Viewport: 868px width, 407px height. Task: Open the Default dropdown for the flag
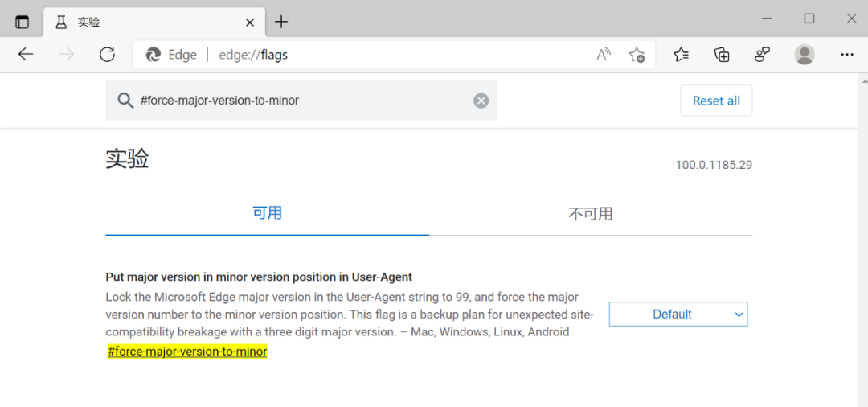pos(678,314)
